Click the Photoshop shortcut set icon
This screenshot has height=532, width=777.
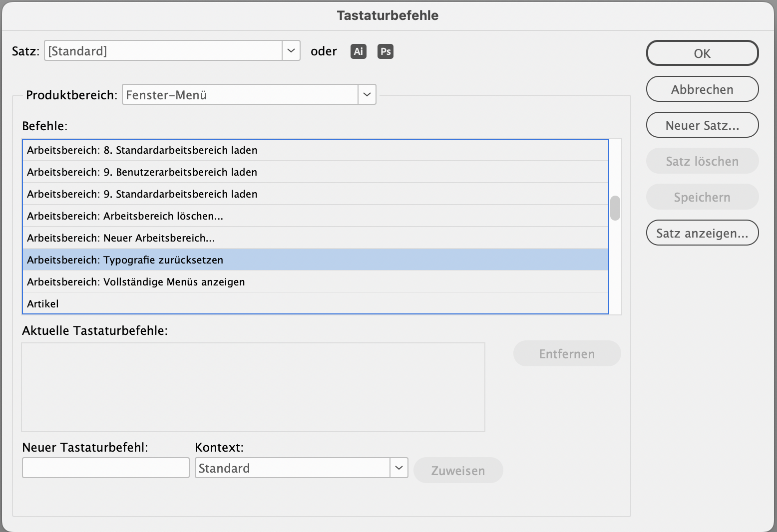(386, 51)
